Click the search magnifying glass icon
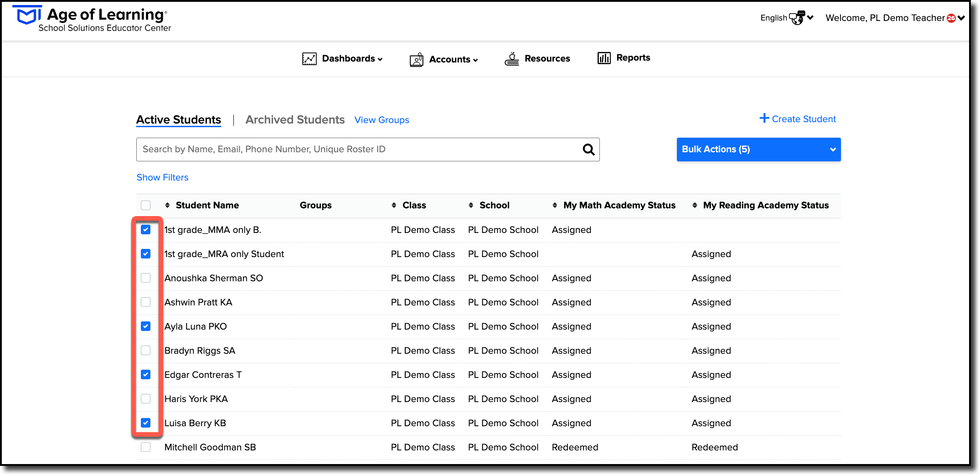The height and width of the screenshot is (475, 980). 588,150
